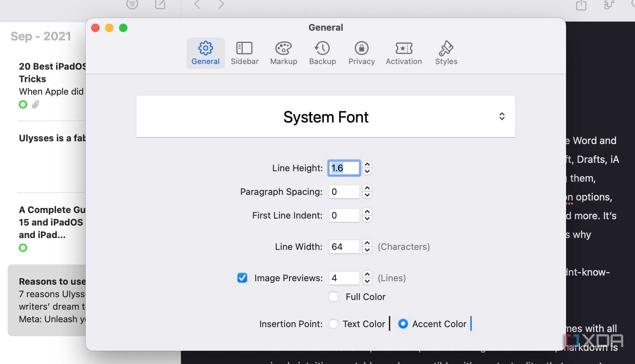Adjust the Image Previews lines stepper
The height and width of the screenshot is (364, 635).
point(367,278)
